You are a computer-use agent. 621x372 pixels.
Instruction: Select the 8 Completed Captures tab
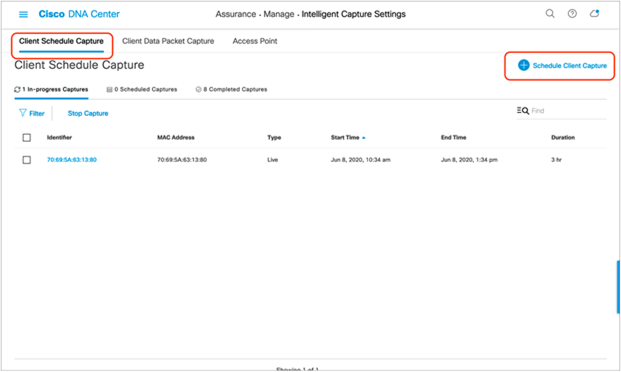point(231,90)
